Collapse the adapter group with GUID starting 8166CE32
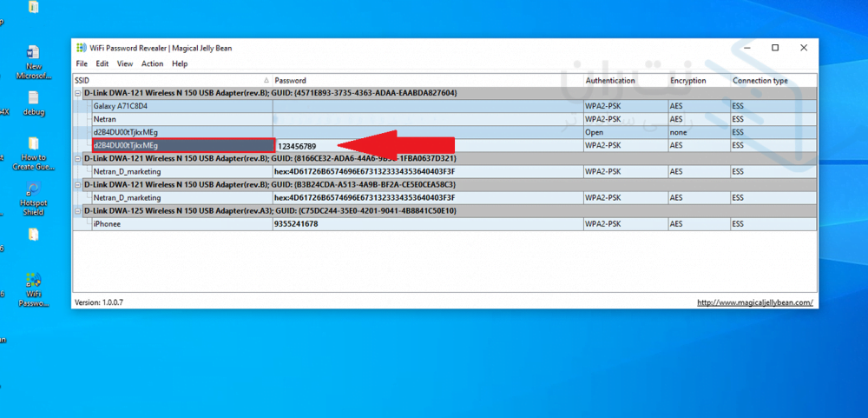868x418 pixels. click(78, 159)
